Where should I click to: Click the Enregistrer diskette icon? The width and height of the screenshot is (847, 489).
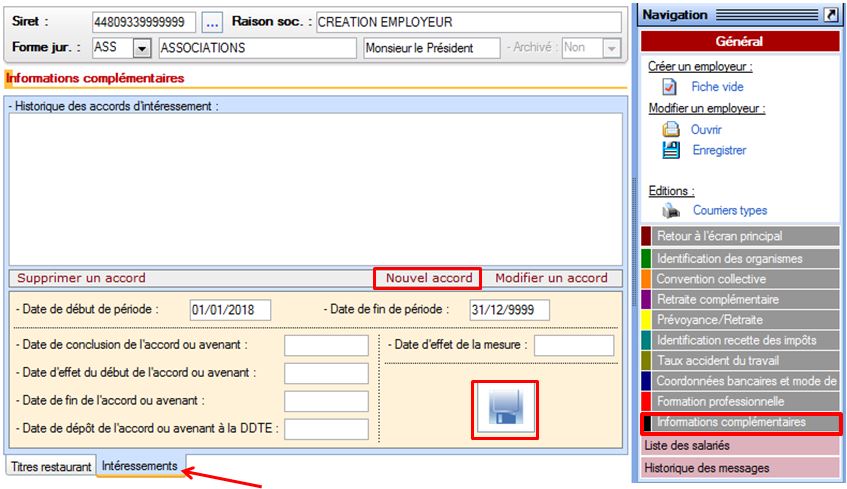[x=671, y=150]
